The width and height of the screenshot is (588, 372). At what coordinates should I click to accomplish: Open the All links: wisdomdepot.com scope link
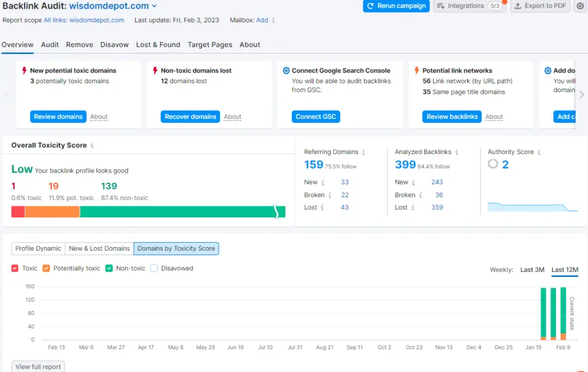tap(84, 20)
